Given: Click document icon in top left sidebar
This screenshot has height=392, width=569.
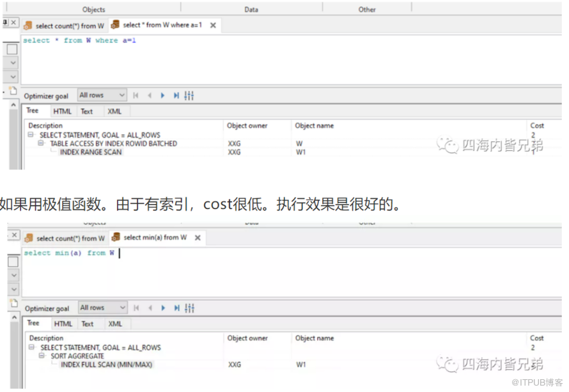Looking at the screenshot, I should pyautogui.click(x=13, y=90).
